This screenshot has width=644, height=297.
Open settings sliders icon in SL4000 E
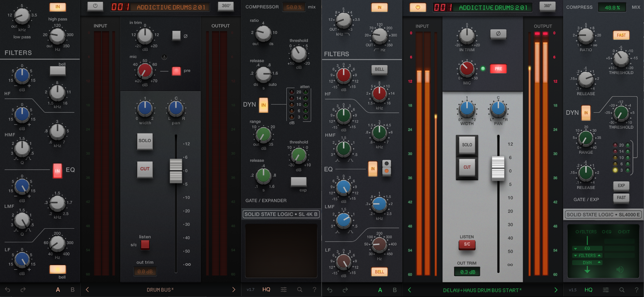click(606, 290)
